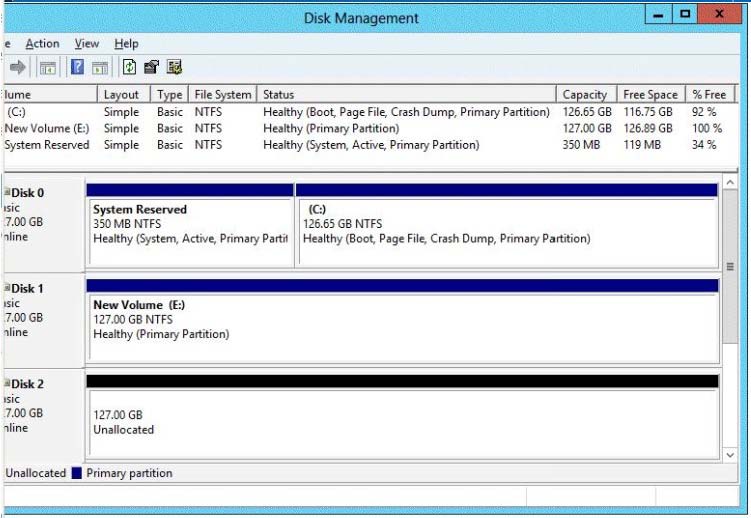Minimize the Disk Management window
751x518 pixels.
tap(659, 14)
